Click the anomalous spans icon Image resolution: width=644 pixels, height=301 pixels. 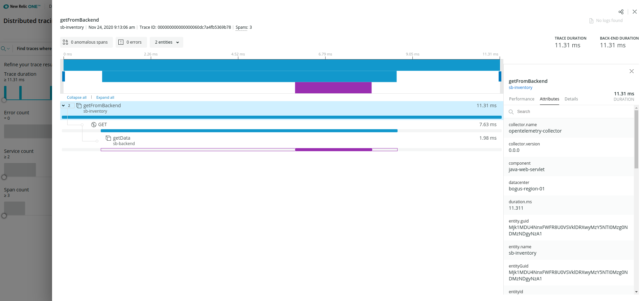tap(65, 42)
